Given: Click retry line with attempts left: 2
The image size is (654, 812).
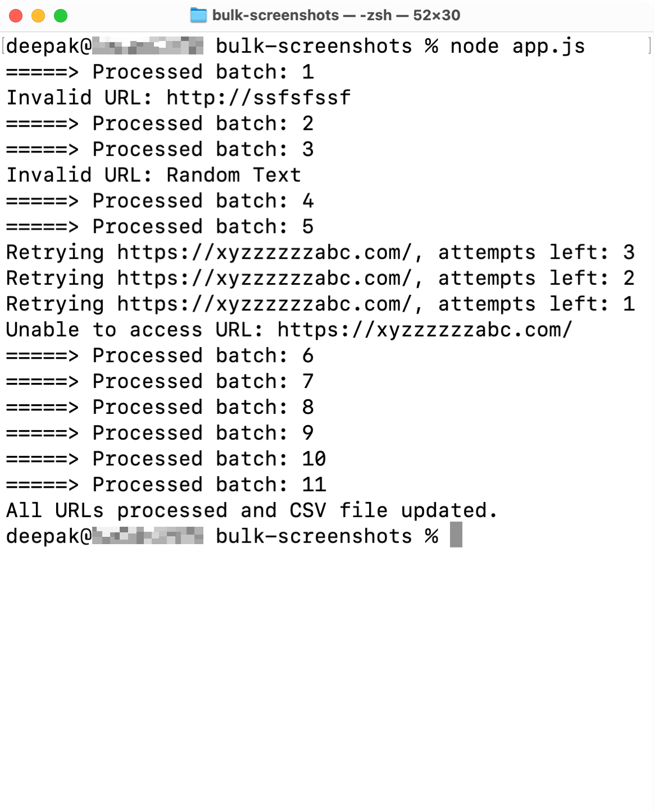Looking at the screenshot, I should coord(320,279).
